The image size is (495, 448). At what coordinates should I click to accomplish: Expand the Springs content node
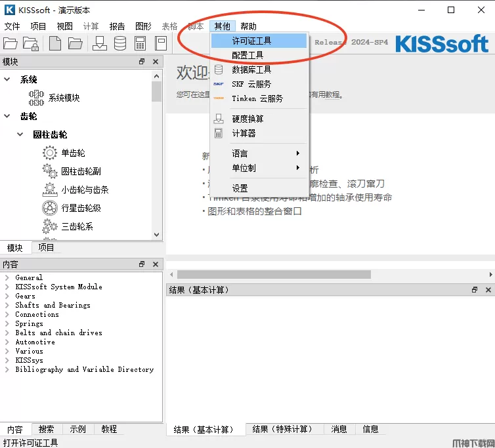7,323
